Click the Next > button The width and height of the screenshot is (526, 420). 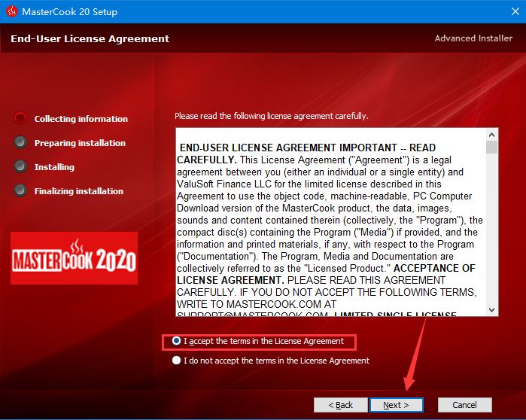coord(396,405)
